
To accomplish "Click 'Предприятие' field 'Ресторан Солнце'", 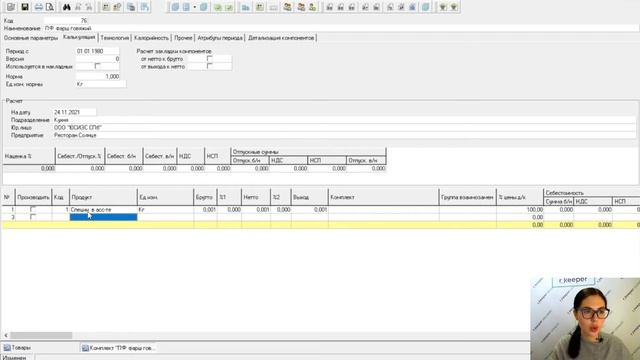I will point(344,135).
